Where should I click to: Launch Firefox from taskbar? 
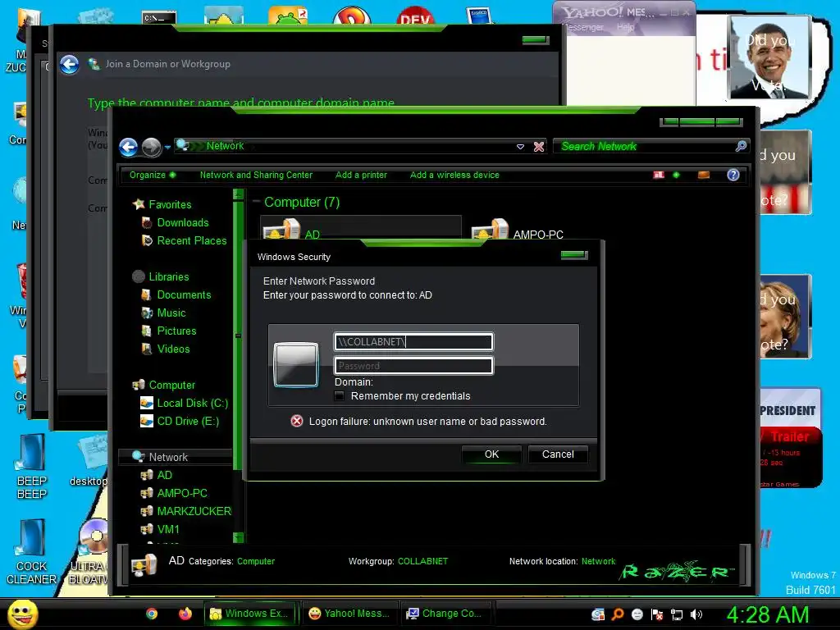(185, 614)
